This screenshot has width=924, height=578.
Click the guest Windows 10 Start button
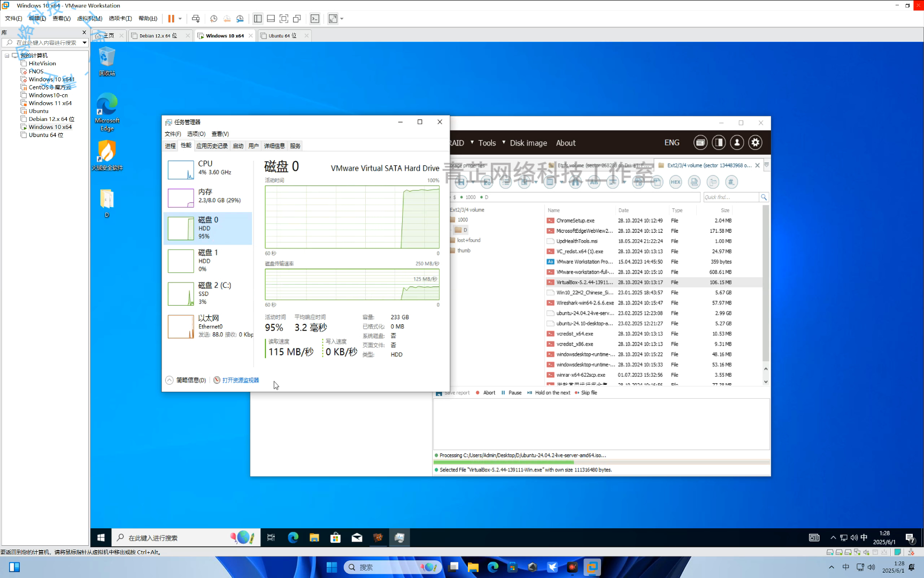point(101,537)
